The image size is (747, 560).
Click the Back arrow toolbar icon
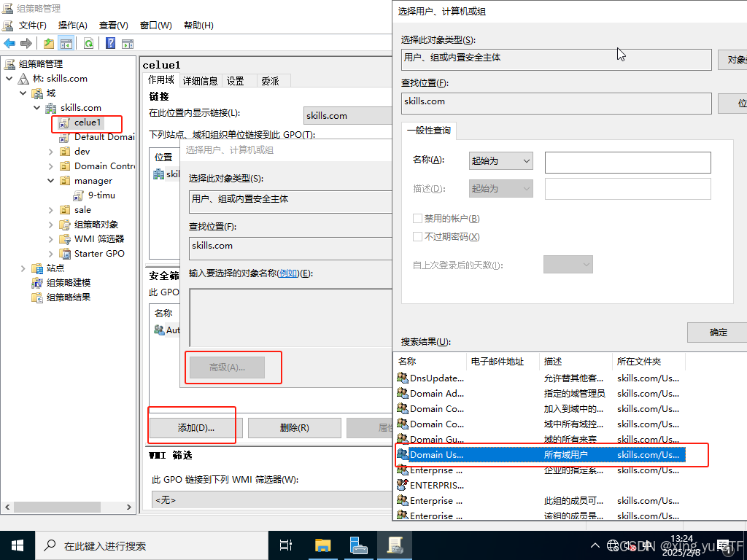(x=9, y=44)
